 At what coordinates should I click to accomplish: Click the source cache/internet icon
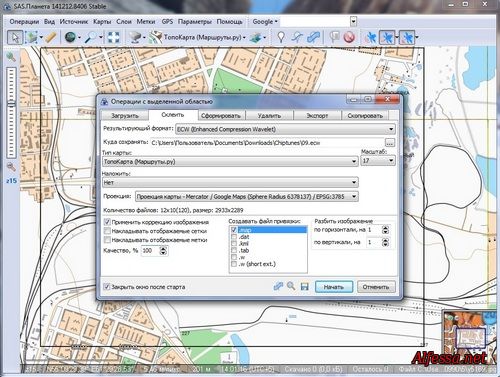click(x=135, y=37)
